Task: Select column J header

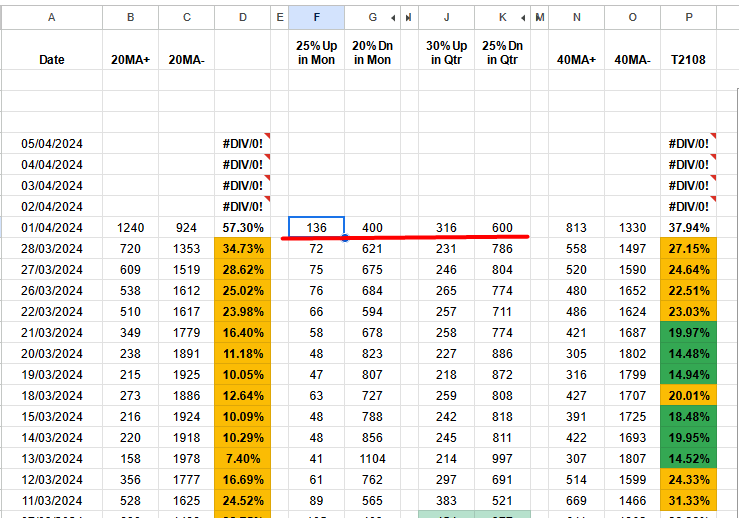Action: [446, 17]
